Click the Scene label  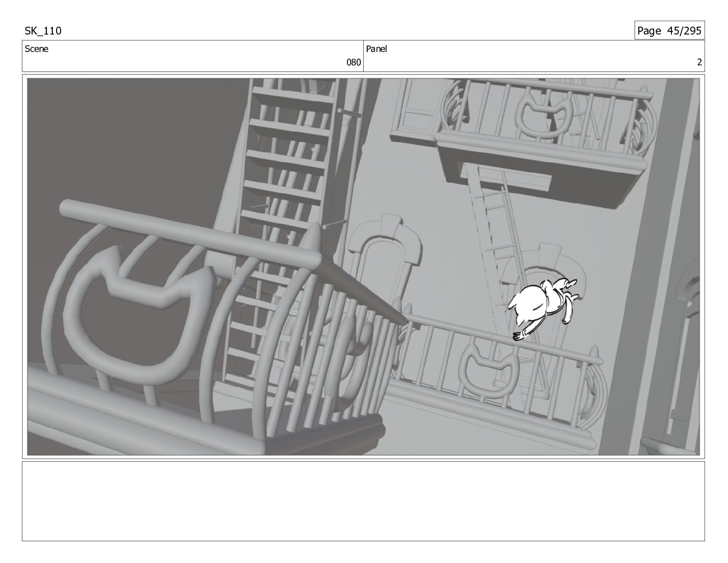pyautogui.click(x=36, y=49)
